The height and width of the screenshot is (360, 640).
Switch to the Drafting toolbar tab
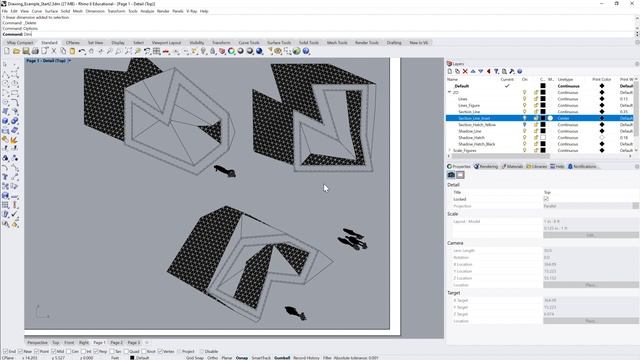point(394,42)
